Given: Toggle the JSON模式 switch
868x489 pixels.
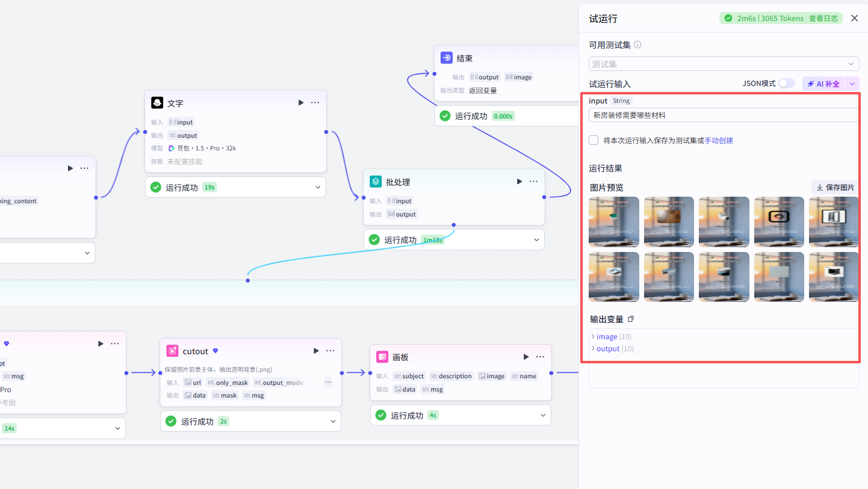Looking at the screenshot, I should click(786, 84).
